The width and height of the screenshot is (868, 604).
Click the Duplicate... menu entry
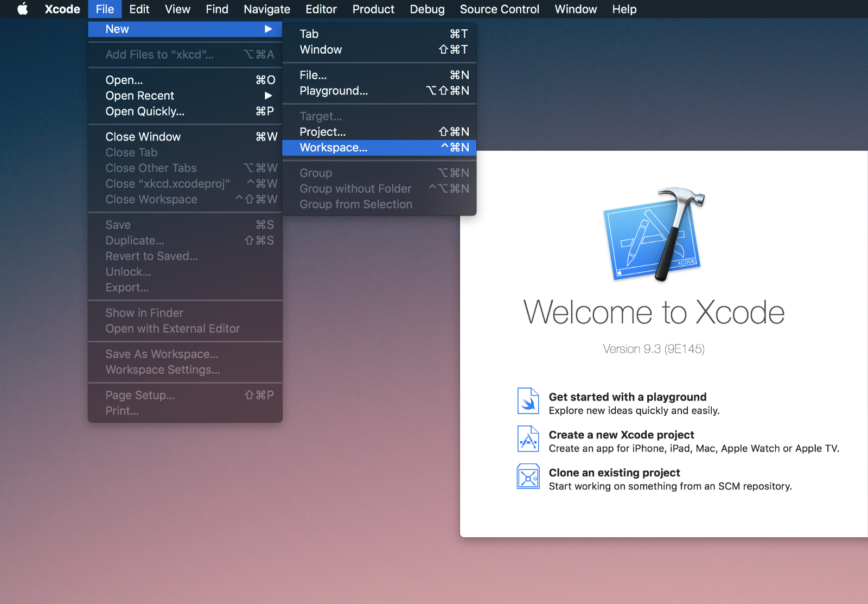tap(185, 240)
